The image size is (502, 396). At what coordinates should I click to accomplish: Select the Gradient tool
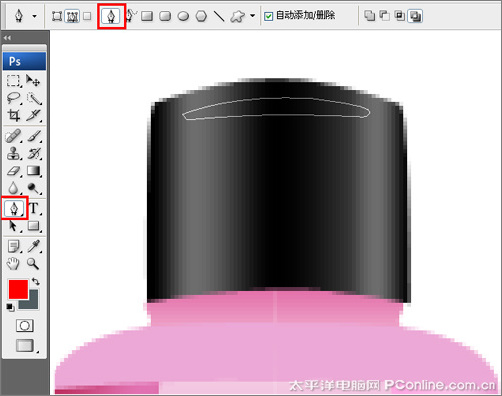click(34, 171)
